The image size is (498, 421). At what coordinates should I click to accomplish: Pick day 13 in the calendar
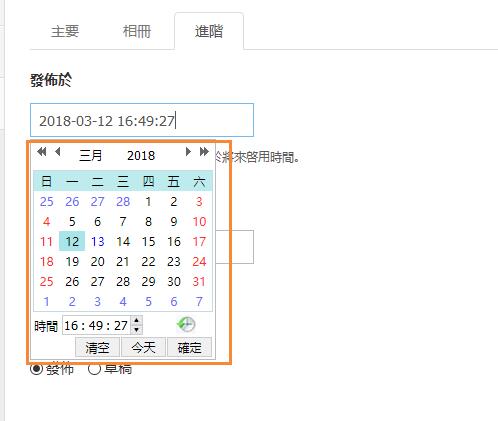(98, 241)
